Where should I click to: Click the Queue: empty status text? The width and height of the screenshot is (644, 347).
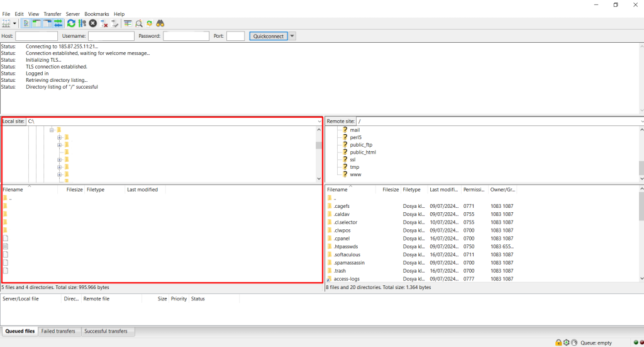click(596, 343)
